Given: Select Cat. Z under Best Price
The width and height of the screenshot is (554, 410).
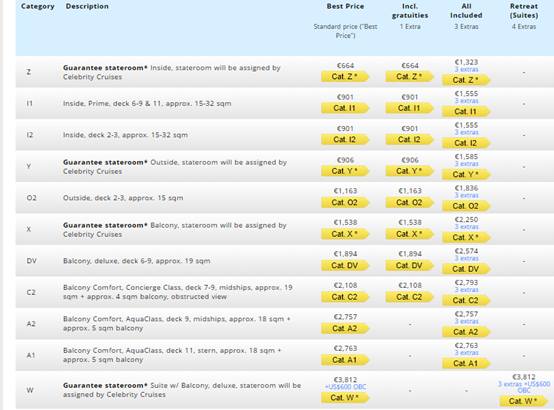Looking at the screenshot, I should coord(345,76).
